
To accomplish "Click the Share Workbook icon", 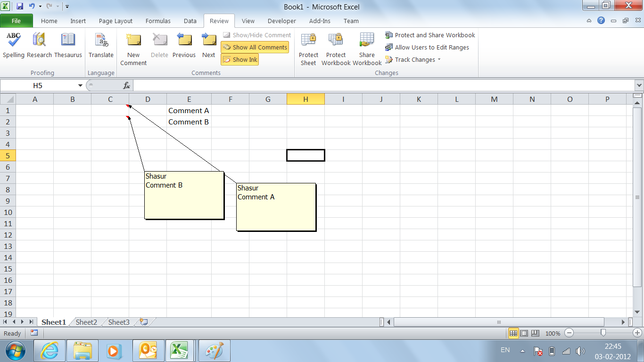I will tap(367, 47).
